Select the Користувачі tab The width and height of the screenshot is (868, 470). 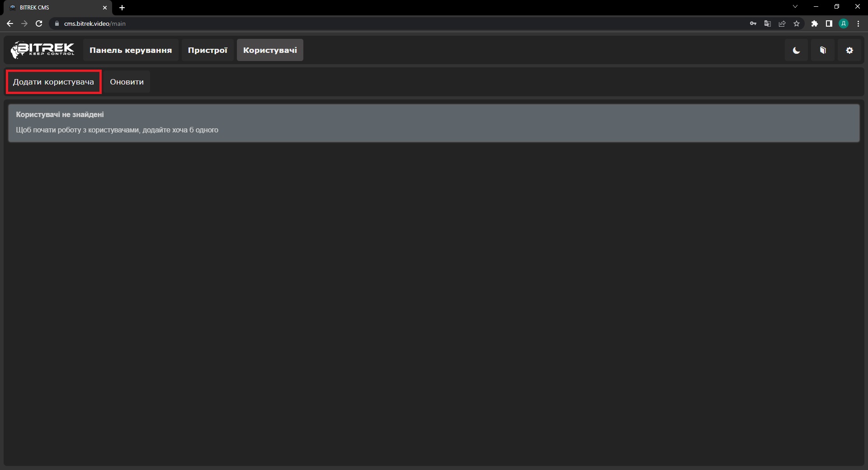point(270,50)
